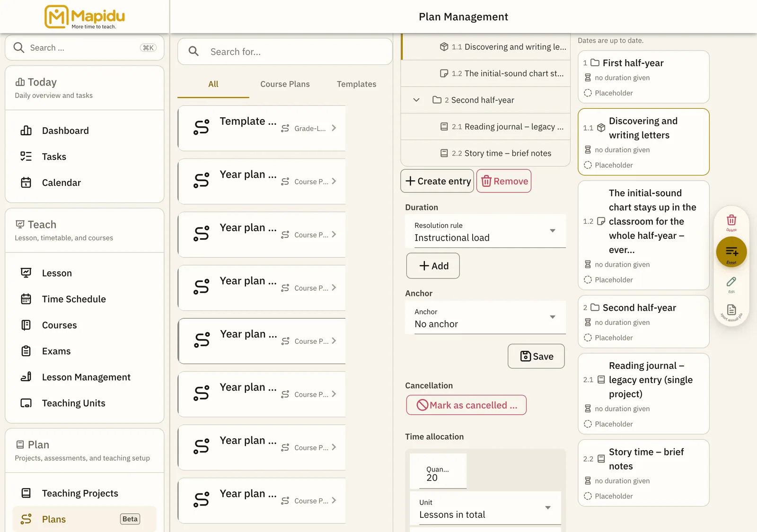Click the Mapidu logo
757x532 pixels.
(x=85, y=17)
